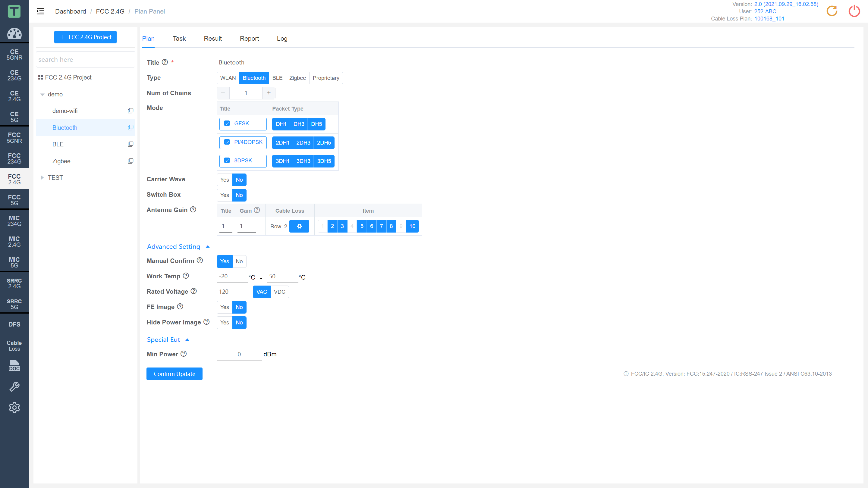Image resolution: width=868 pixels, height=488 pixels.
Task: Select Proprietary type button
Action: [x=326, y=78]
